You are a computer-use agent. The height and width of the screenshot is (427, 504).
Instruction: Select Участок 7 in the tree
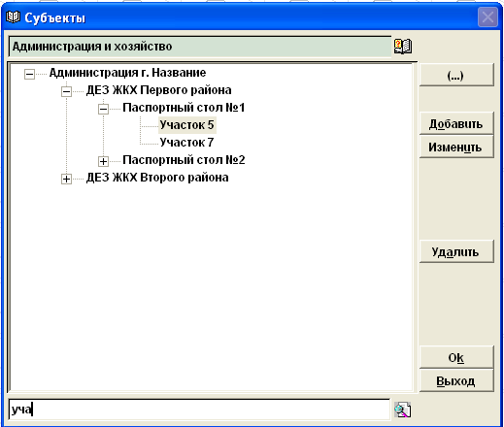pyautogui.click(x=186, y=143)
